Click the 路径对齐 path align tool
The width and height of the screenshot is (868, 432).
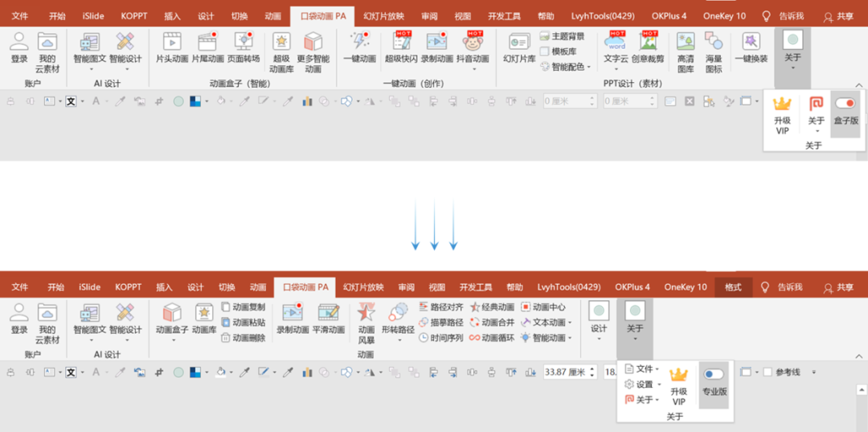pos(440,307)
